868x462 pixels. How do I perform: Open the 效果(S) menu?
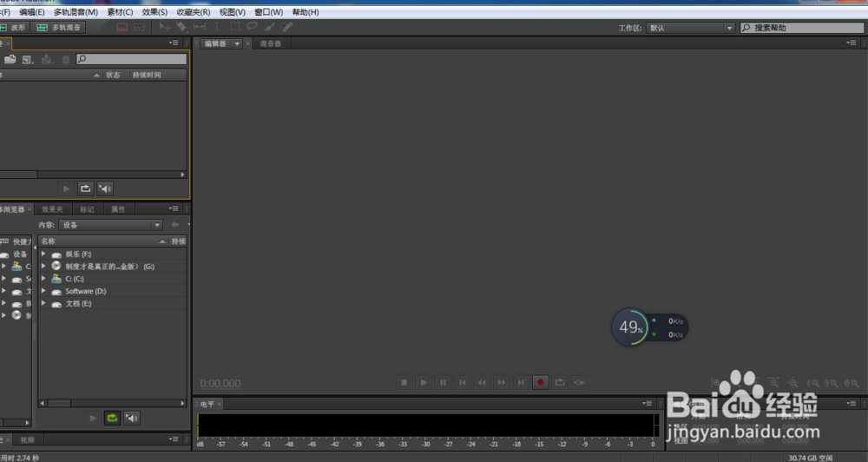155,11
